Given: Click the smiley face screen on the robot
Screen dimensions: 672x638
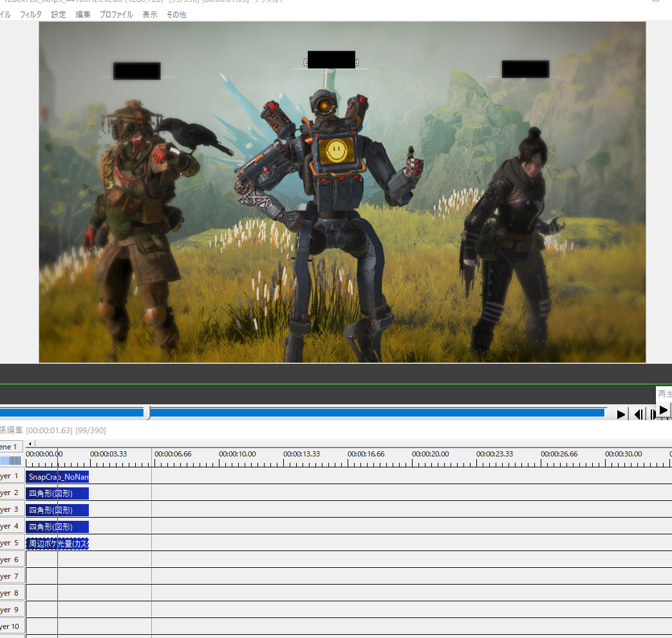Looking at the screenshot, I should 337,151.
